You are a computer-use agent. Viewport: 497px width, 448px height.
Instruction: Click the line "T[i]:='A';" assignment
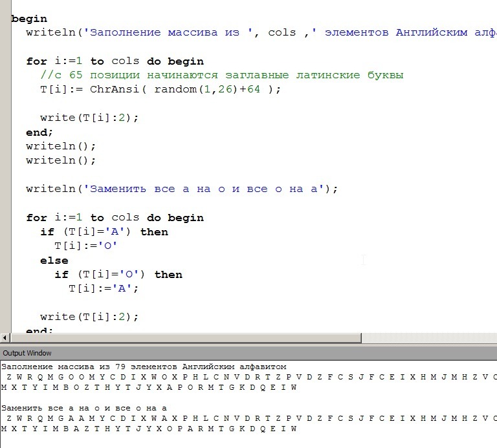point(104,289)
